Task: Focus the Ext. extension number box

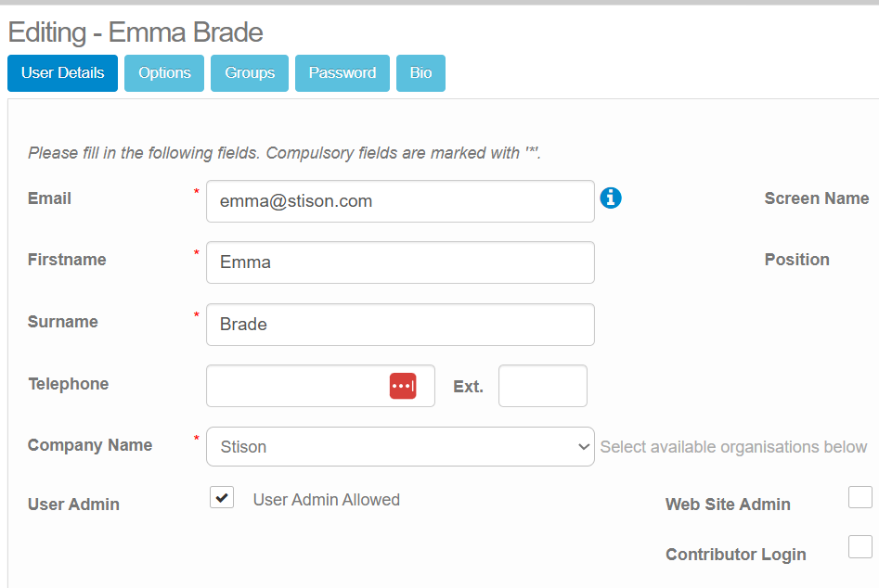Action: (542, 386)
